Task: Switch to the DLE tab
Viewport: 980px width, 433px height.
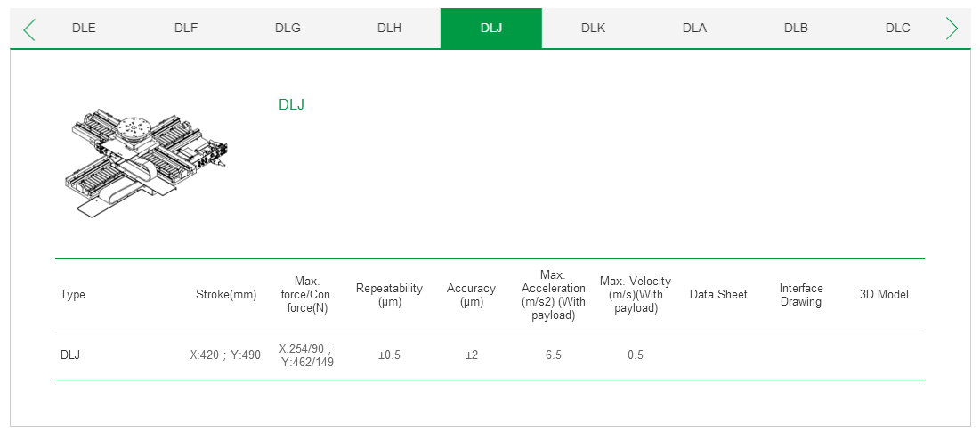Action: coord(84,28)
